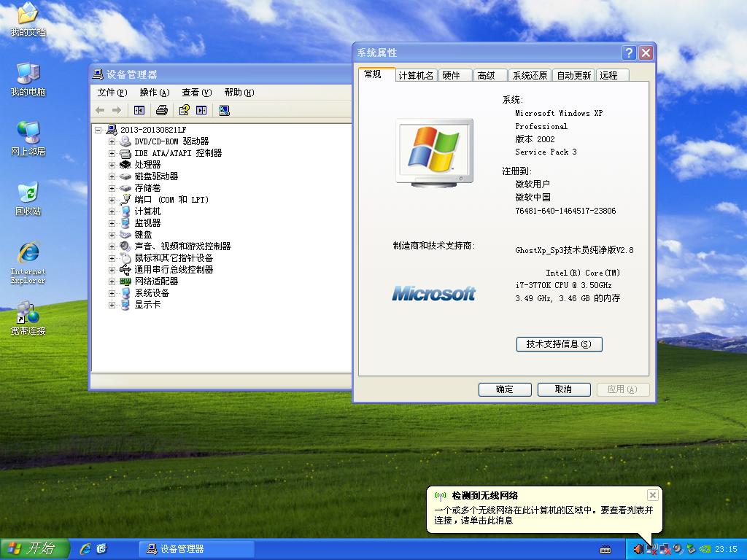Expand the 网络适配器 node

112,281
